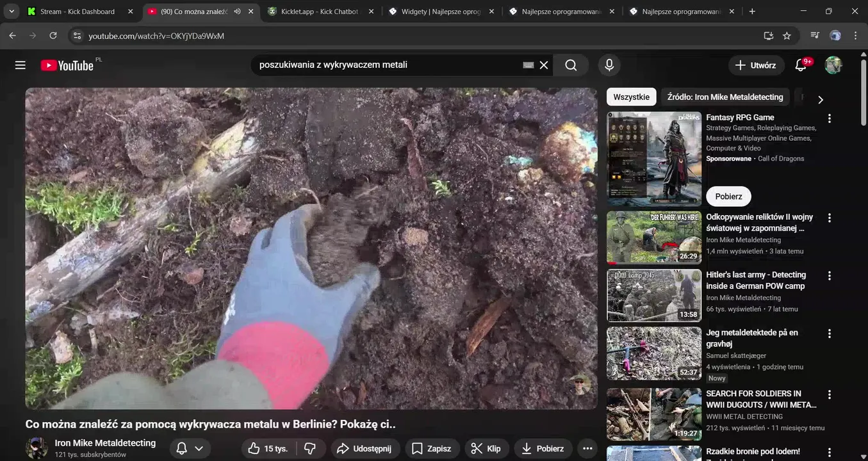
Task: Open options menu for Fantasy RPG Game ad
Action: [x=830, y=118]
